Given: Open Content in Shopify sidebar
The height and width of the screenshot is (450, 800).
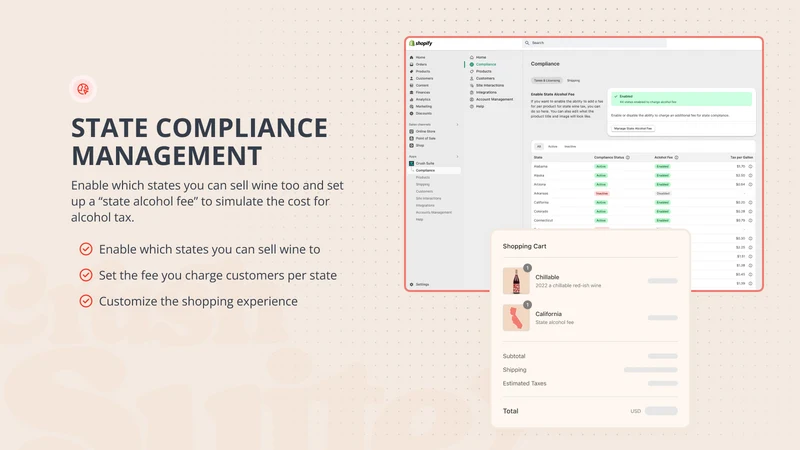Looking at the screenshot, I should (422, 85).
